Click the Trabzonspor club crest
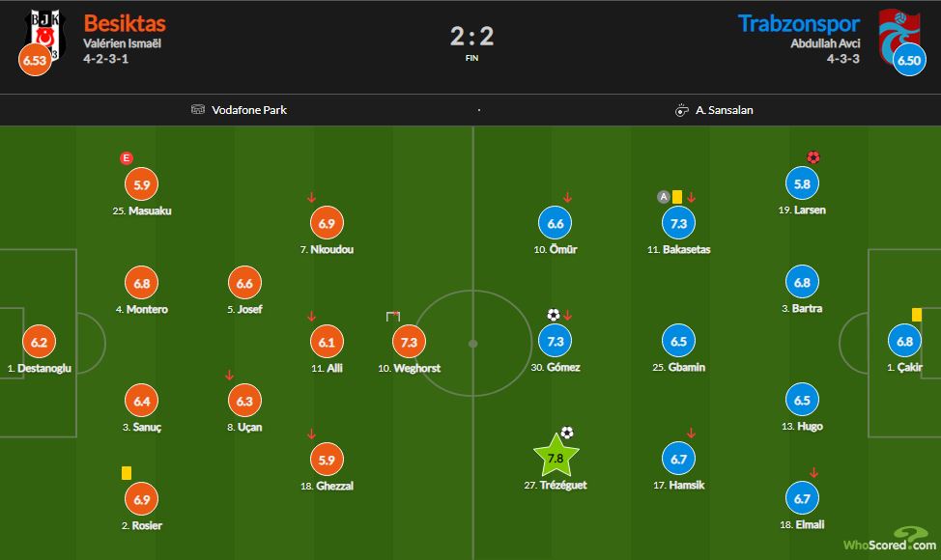 pos(898,31)
